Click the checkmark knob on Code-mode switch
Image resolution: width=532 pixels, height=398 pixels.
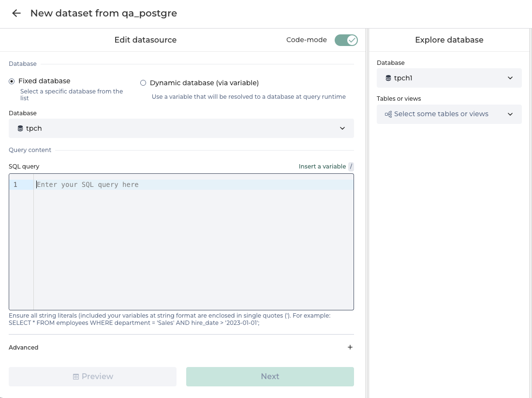click(x=352, y=40)
